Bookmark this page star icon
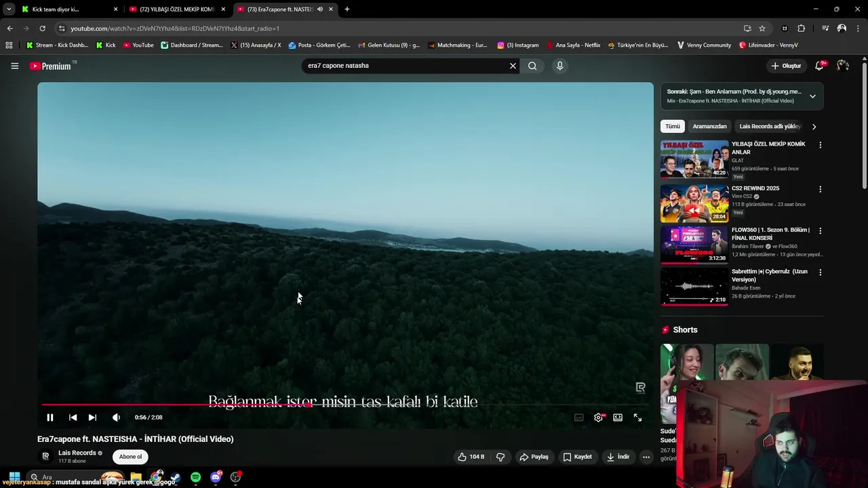The width and height of the screenshot is (868, 488). pos(762,28)
